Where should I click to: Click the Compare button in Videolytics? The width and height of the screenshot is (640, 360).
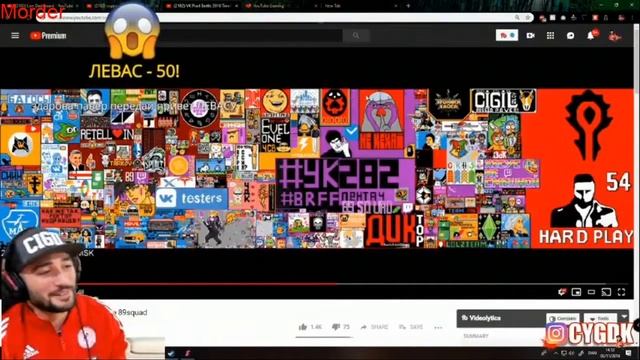point(562,318)
